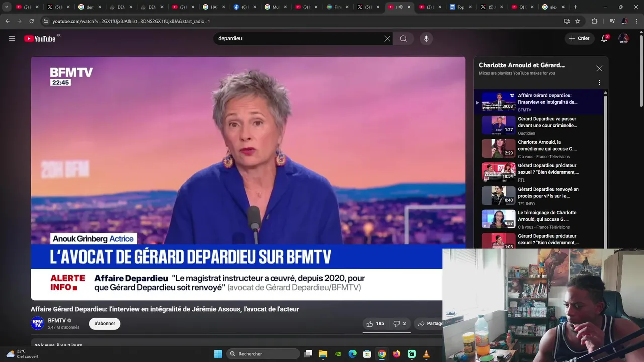Image resolution: width=644 pixels, height=362 pixels.
Task: Reload the page with refresh icon
Action: click(x=31, y=21)
